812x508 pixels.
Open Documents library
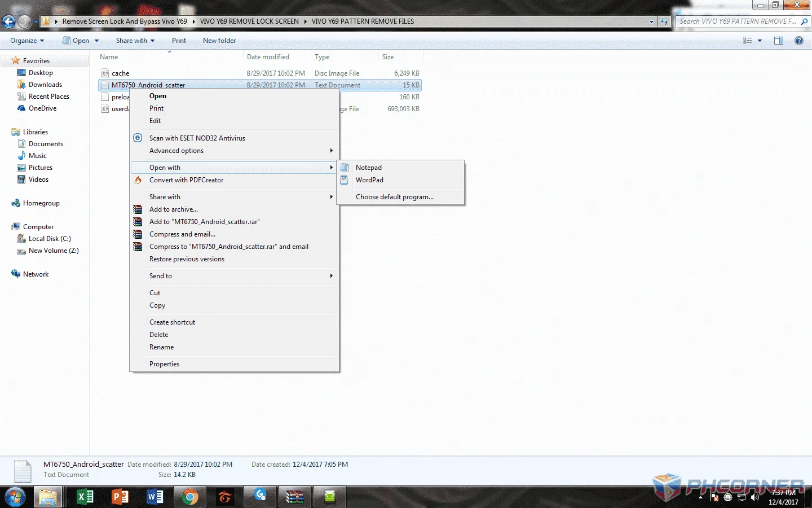[x=46, y=144]
